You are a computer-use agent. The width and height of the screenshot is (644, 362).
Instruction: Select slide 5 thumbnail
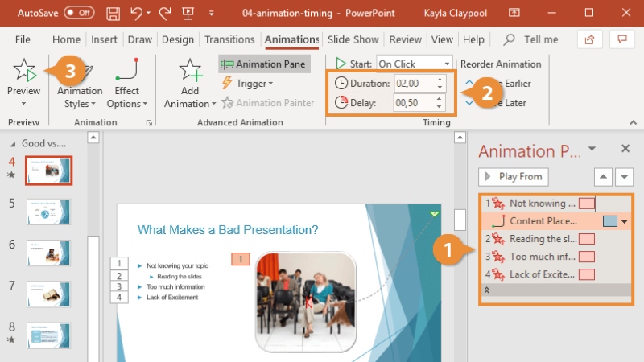48,212
